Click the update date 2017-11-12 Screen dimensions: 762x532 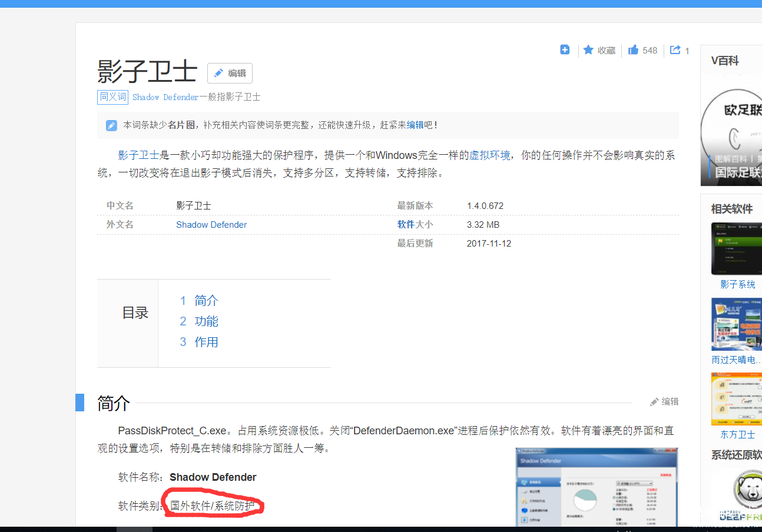[x=489, y=244]
